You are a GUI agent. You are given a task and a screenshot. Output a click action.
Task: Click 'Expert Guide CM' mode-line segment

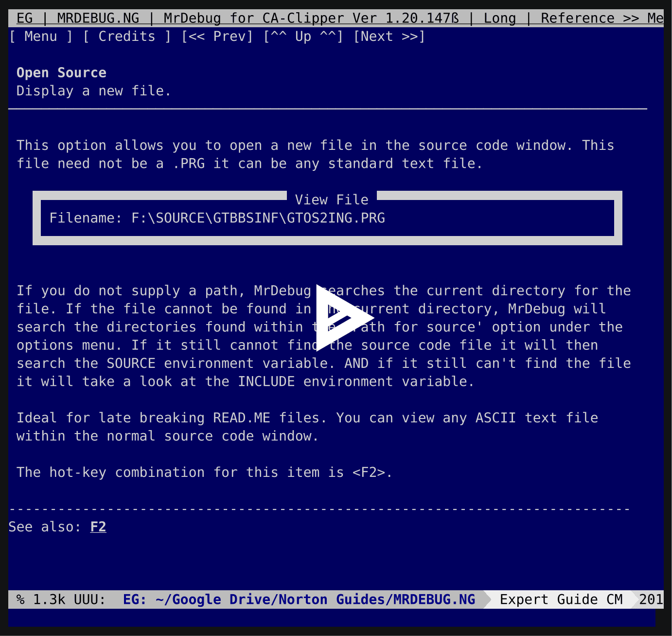pos(561,600)
